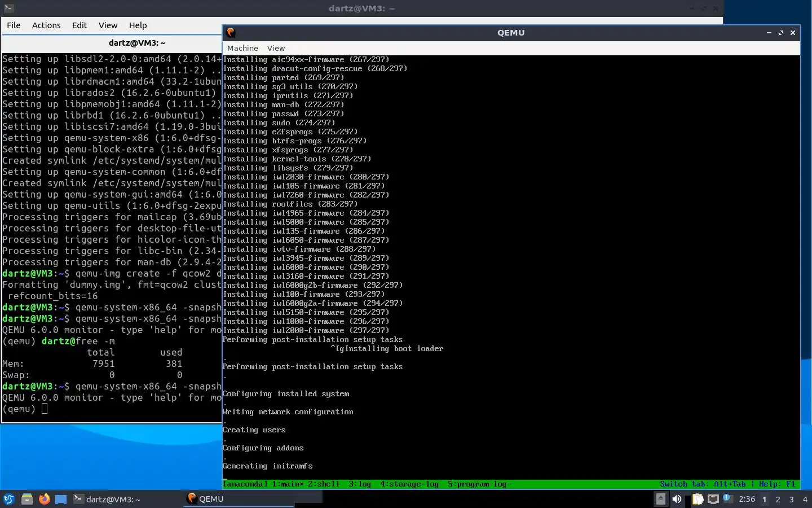Screen dimensions: 812x508
Task: Open the terminal Edit menu
Action: point(80,25)
